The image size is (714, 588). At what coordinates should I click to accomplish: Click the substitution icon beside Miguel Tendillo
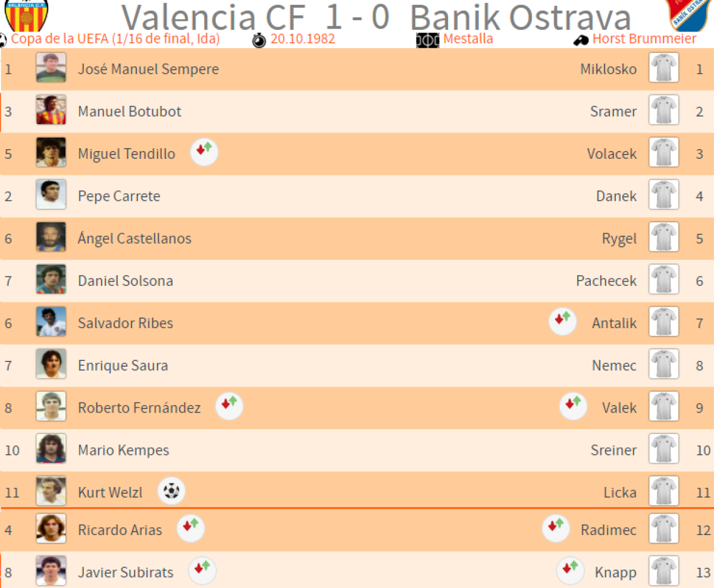[204, 152]
